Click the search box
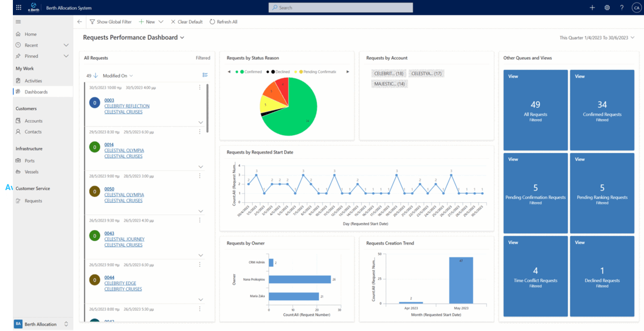Image resolution: width=644 pixels, height=331 pixels. pos(340,7)
